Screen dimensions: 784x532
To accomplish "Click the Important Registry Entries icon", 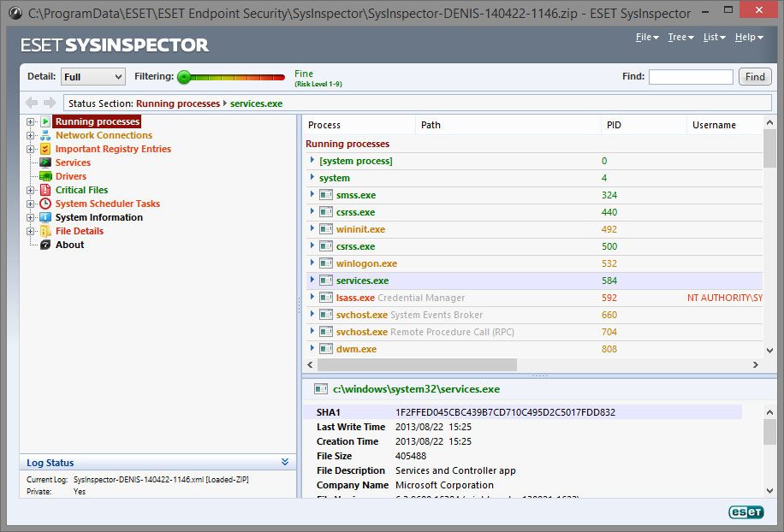I will [x=45, y=149].
